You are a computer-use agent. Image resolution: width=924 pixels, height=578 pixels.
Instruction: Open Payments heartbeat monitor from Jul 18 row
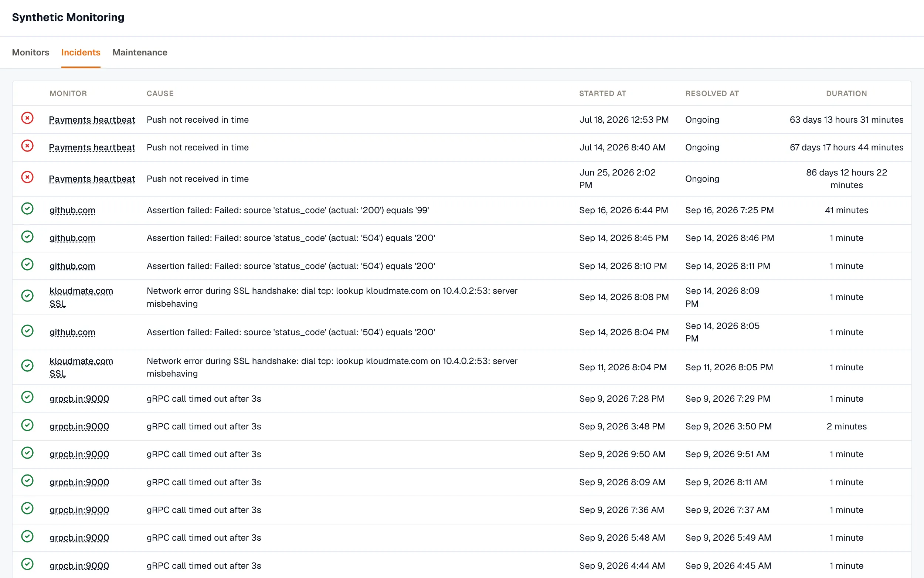pyautogui.click(x=92, y=120)
